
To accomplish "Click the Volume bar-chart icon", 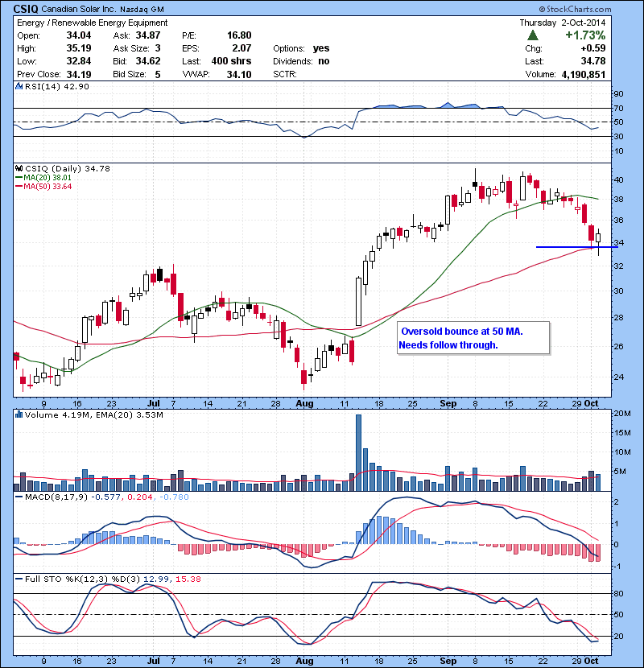I will (x=19, y=414).
